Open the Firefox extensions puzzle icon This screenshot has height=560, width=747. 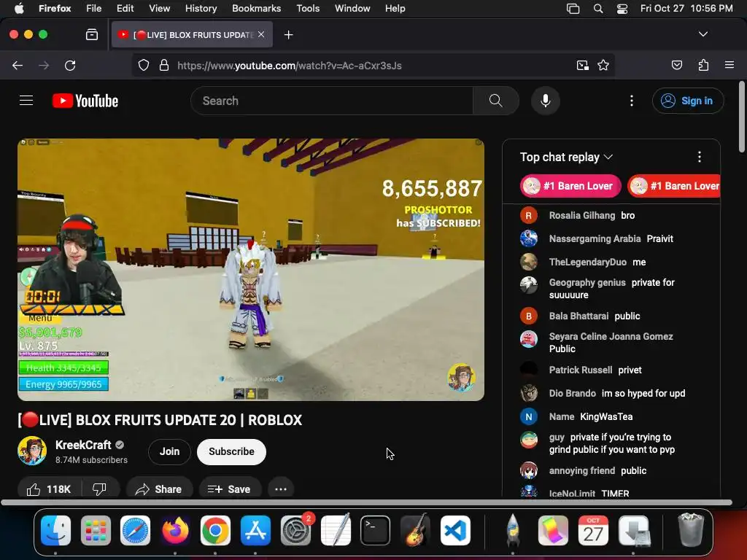(x=703, y=65)
